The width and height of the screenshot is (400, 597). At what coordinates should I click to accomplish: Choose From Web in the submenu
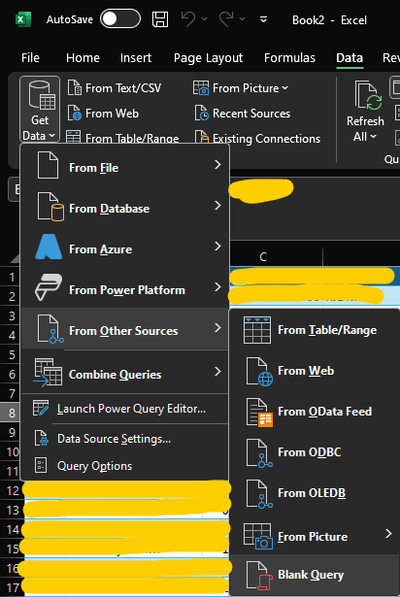(x=314, y=370)
